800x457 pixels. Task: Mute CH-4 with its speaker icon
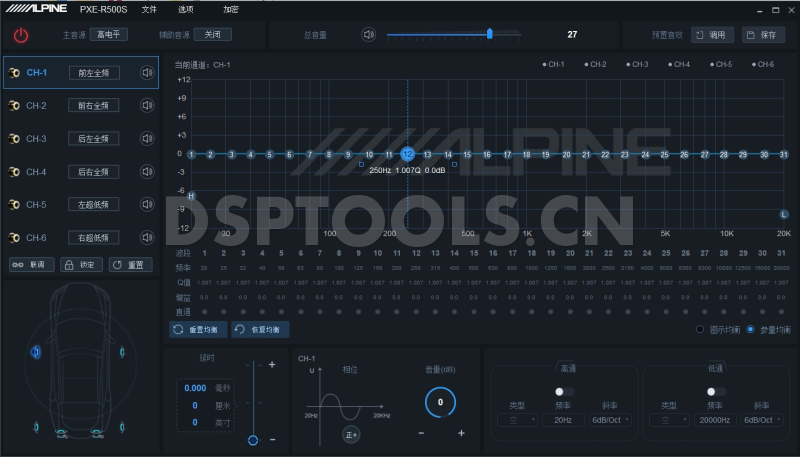point(147,172)
